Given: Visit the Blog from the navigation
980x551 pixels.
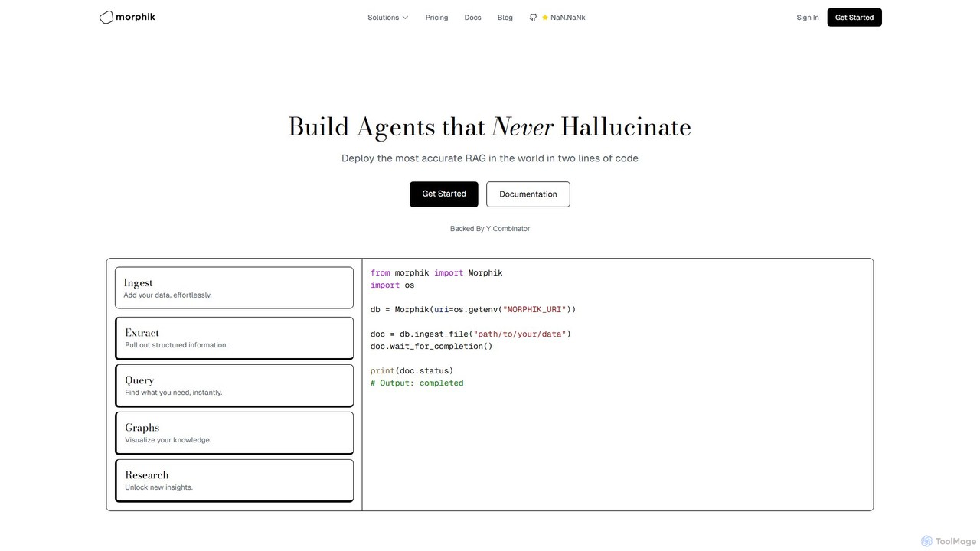Looking at the screenshot, I should point(505,18).
